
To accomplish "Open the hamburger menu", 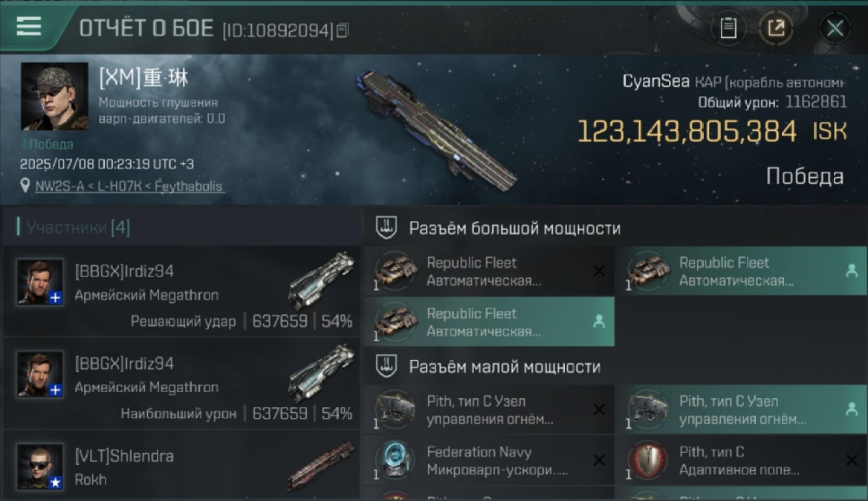I will tap(28, 27).
